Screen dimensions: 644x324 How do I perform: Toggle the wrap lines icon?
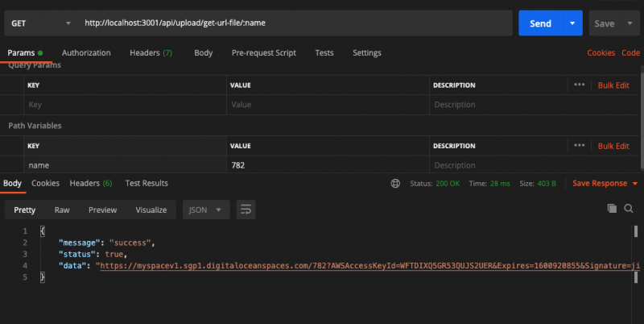246,210
